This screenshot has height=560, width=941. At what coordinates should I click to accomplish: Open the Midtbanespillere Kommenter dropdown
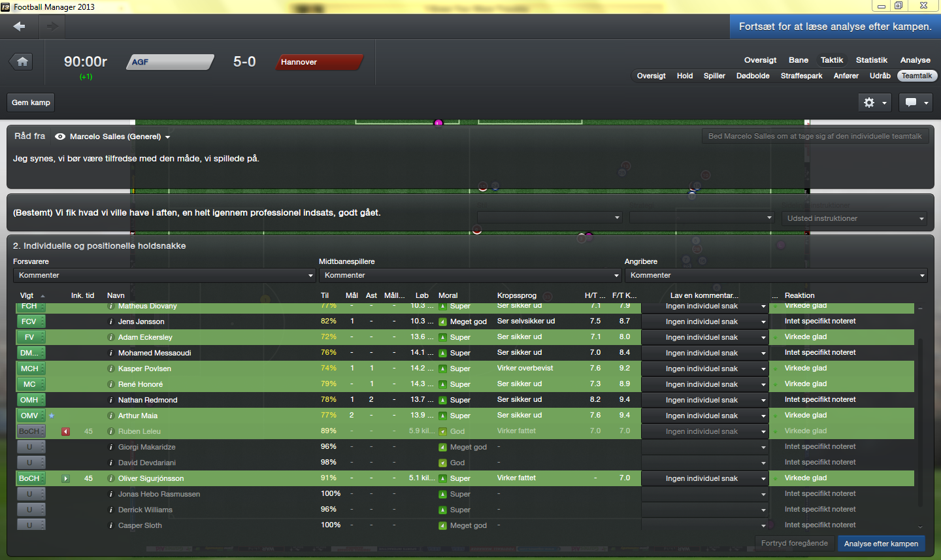[x=470, y=275]
